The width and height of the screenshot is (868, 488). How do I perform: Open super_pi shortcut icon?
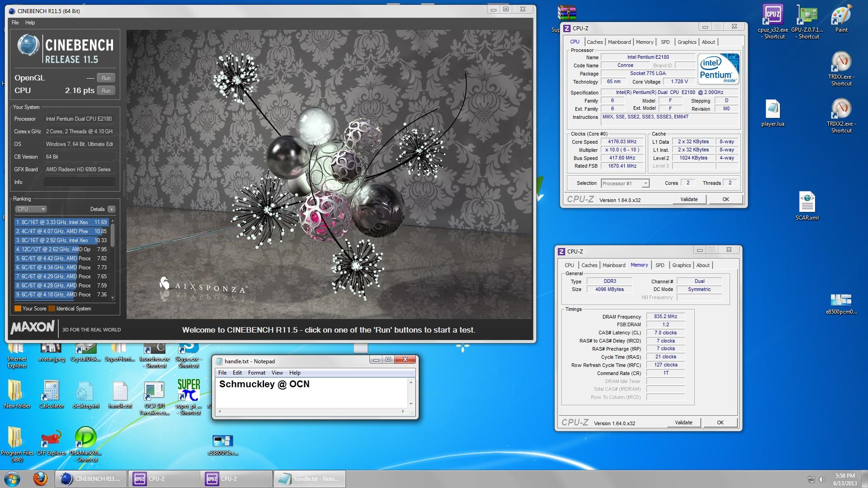pos(189,398)
